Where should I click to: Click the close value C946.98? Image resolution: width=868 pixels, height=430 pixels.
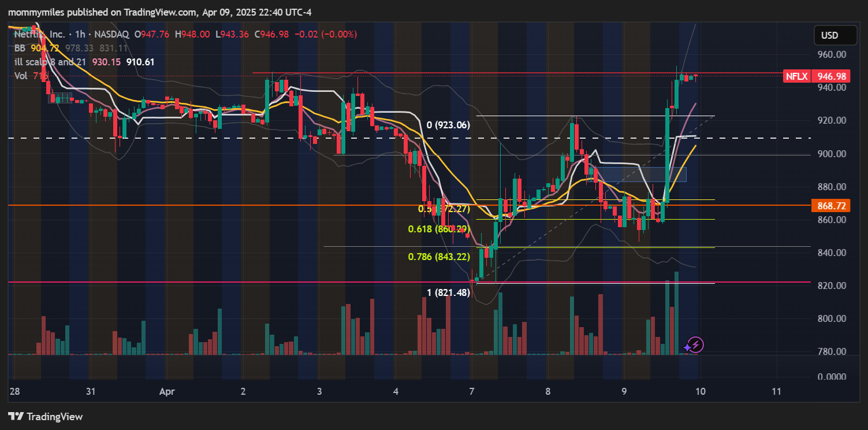[x=272, y=34]
